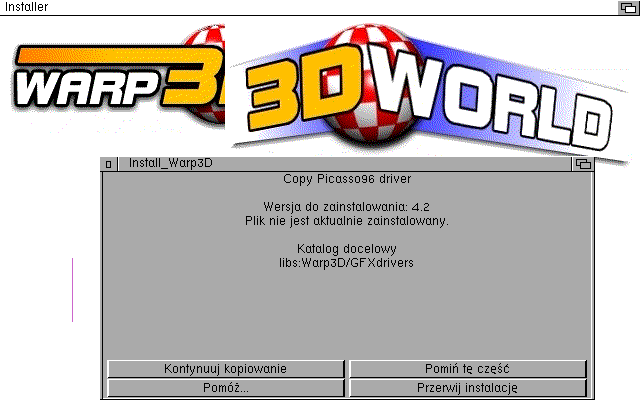
Task: Skip this part with Pomiń tę część
Action: click(468, 369)
